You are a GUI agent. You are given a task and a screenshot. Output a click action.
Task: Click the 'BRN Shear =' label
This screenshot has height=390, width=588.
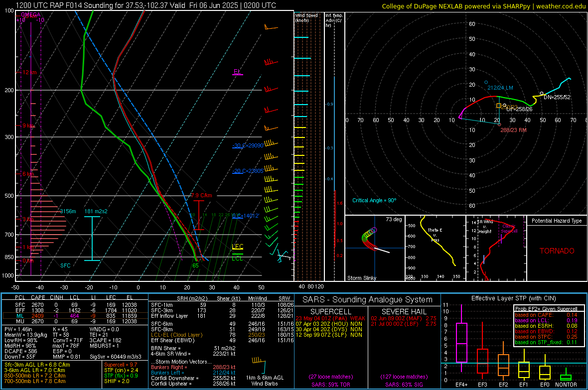pos(166,348)
